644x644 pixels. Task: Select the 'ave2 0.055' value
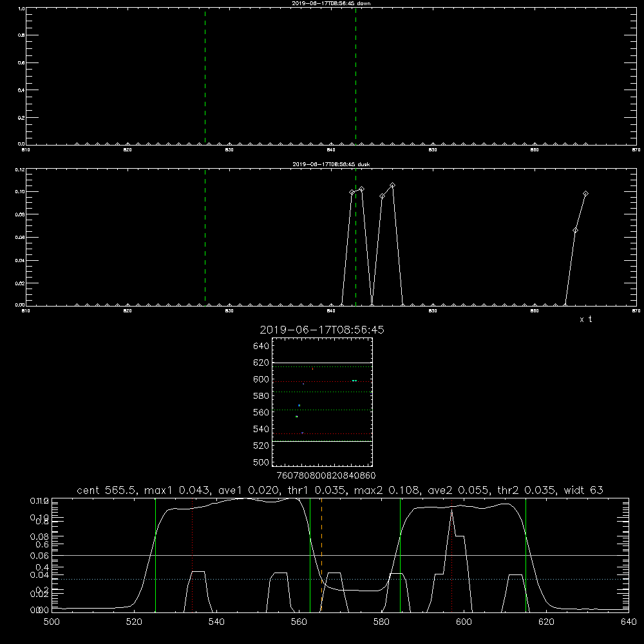pos(459,490)
